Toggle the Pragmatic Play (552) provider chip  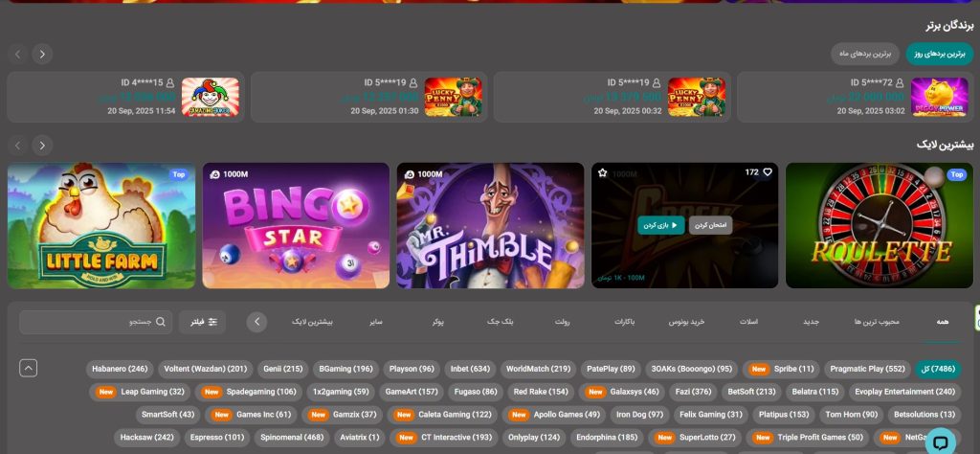click(x=867, y=369)
